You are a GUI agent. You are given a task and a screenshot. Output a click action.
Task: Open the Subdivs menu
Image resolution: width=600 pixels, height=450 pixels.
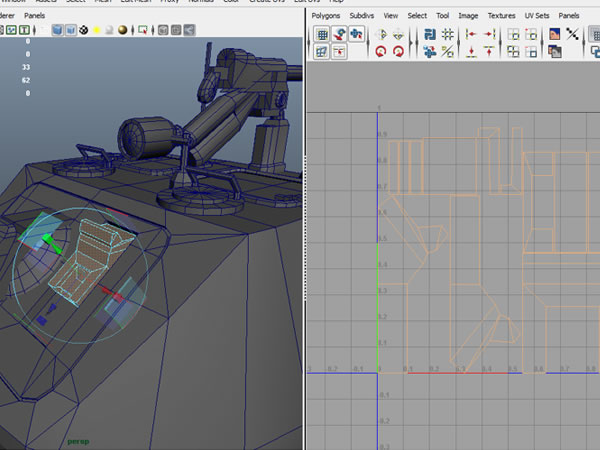(362, 16)
